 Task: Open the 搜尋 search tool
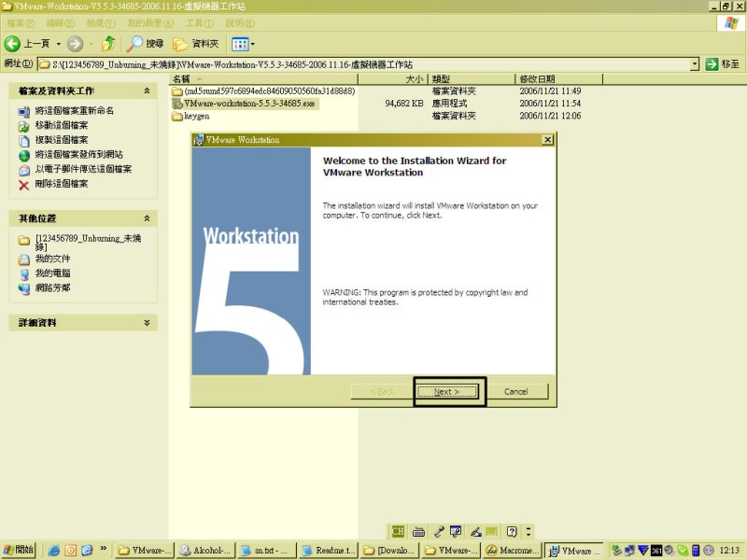tap(146, 44)
